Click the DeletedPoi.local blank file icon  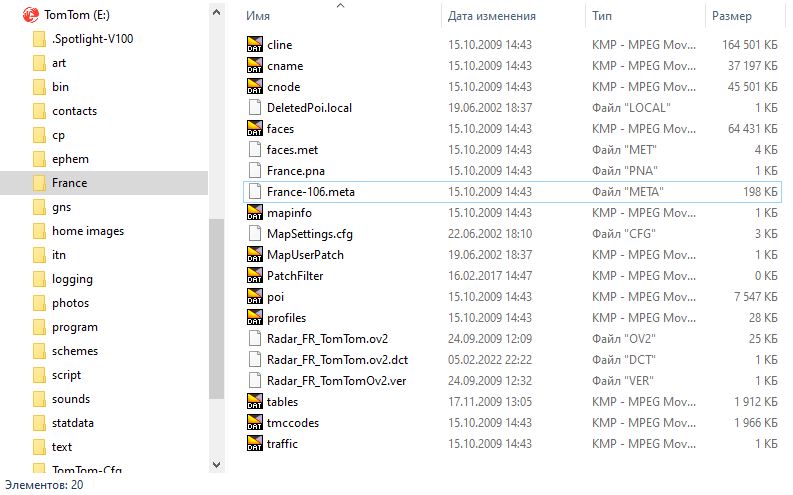[x=255, y=108]
